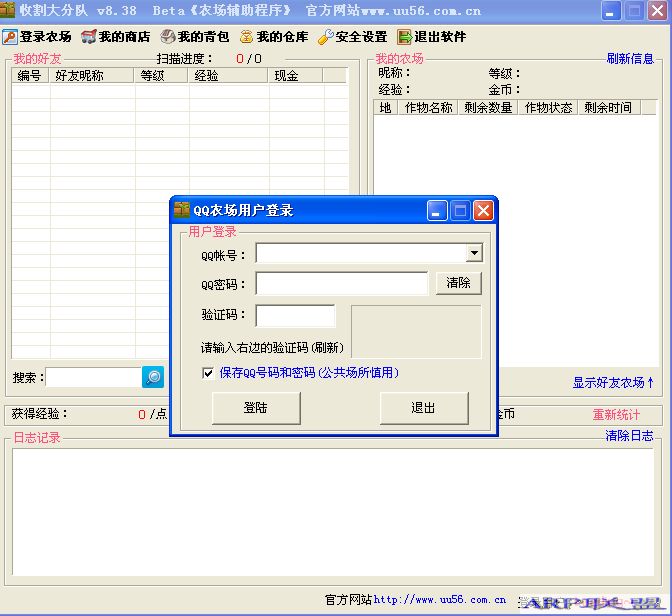The image size is (672, 616).
Task: Click the 退出软件 exit icon
Action: (x=404, y=37)
